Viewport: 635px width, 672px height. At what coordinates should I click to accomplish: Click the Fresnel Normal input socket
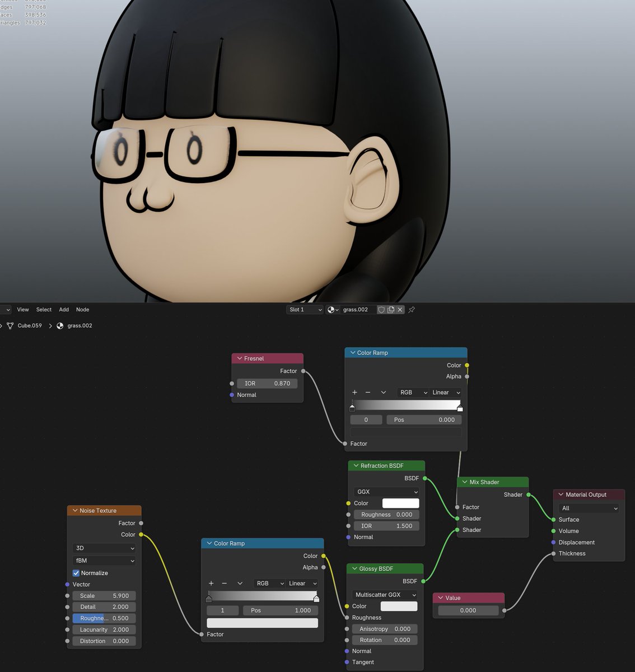tap(232, 395)
